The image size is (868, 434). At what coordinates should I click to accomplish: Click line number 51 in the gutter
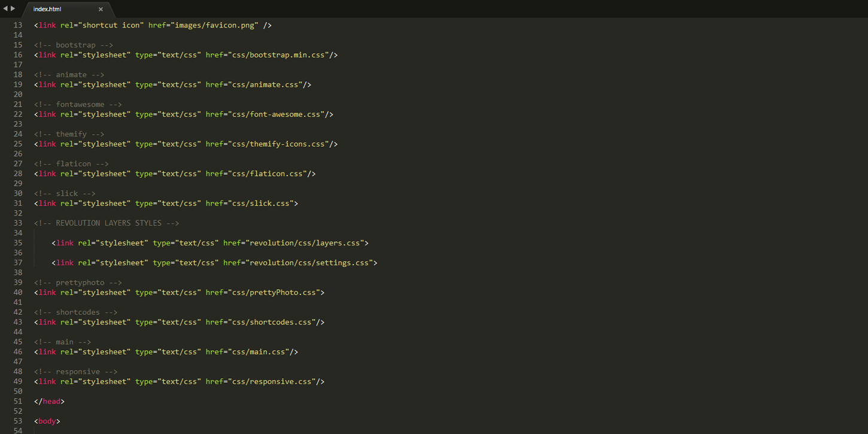[x=17, y=401]
